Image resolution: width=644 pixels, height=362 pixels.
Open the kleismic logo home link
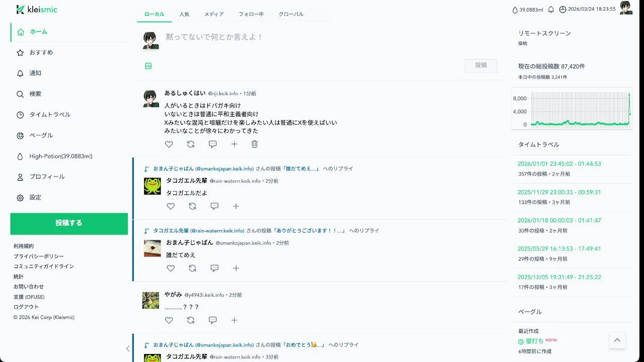point(37,10)
